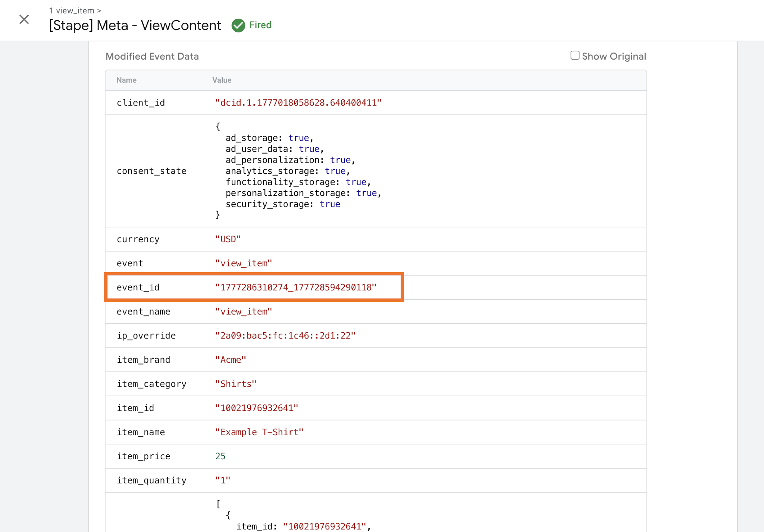This screenshot has width=764, height=532.
Task: Click the currency "USD" value
Action: point(228,239)
